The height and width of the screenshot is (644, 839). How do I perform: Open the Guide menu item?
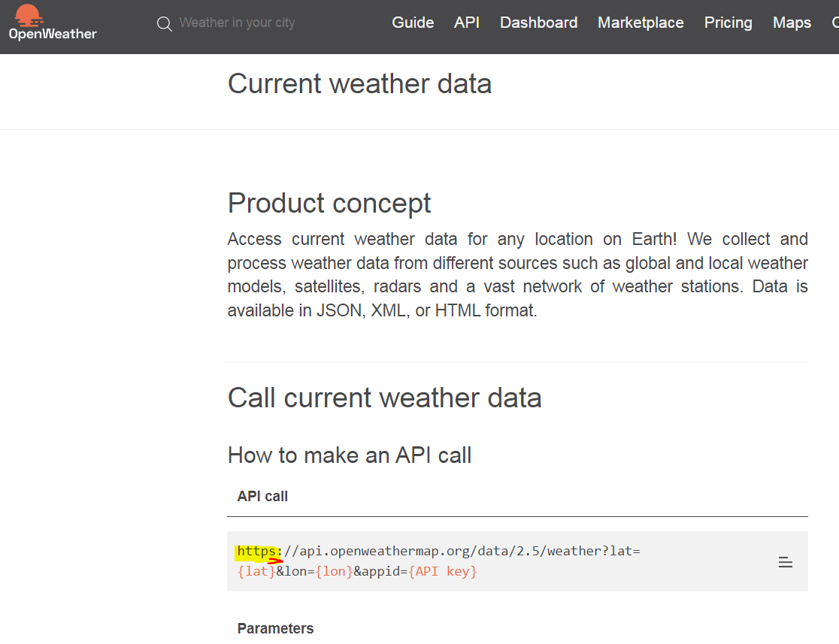pos(413,23)
